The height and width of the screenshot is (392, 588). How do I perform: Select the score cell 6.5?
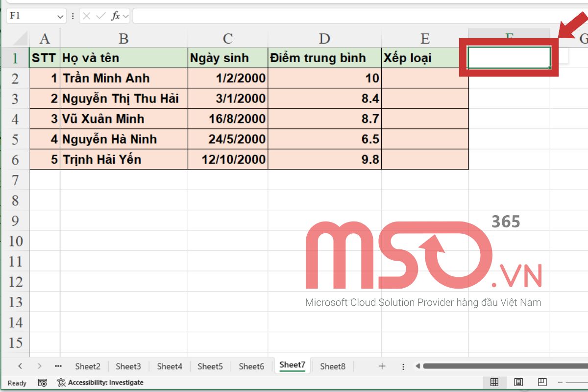coord(324,139)
